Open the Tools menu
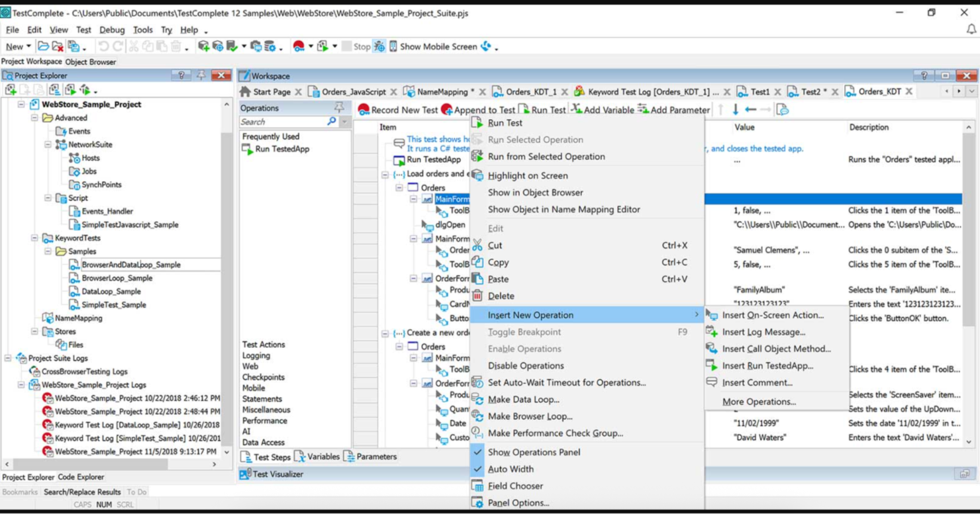The image size is (980, 514). tap(142, 30)
